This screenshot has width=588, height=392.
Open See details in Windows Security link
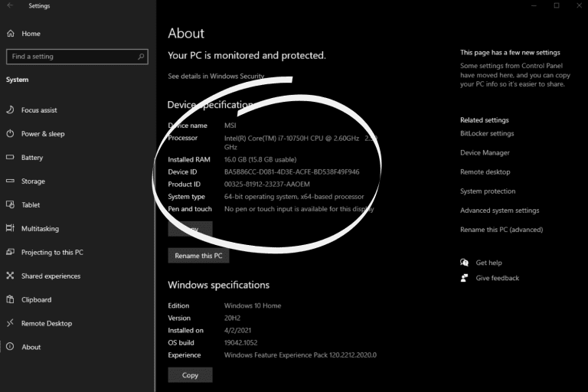pyautogui.click(x=216, y=77)
